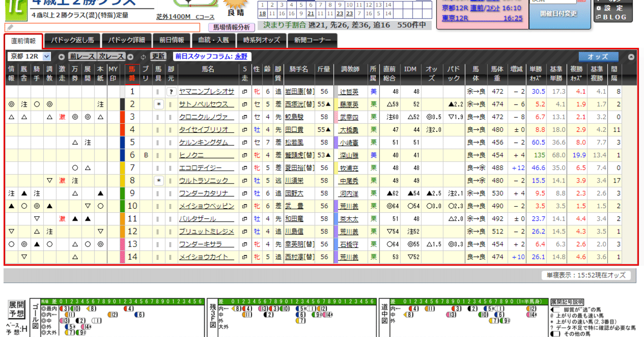Image resolution: width=644 pixels, height=337 pixels.
Task: Click the circular left-arrow icon before 前レース
Action: pos(61,56)
